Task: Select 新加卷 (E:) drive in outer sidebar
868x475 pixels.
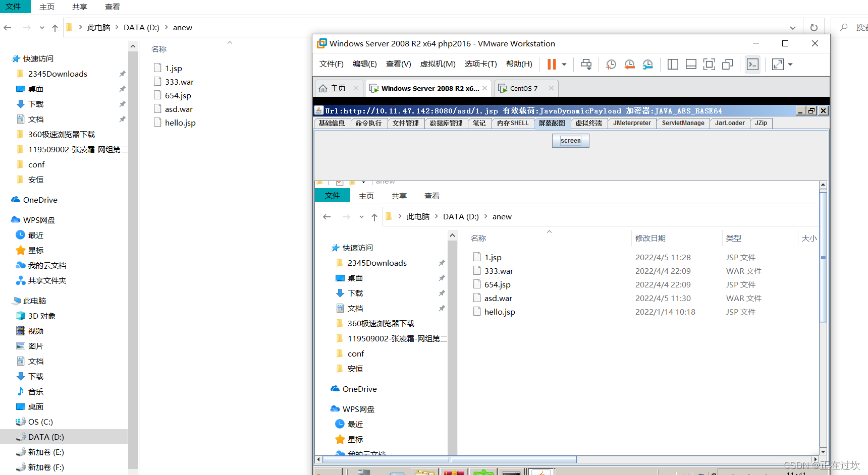Action: coord(46,452)
